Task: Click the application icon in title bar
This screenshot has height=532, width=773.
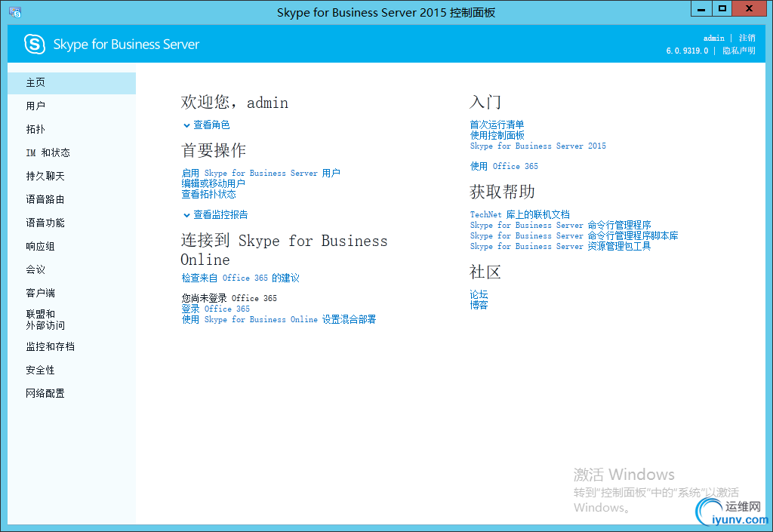Action: [x=15, y=12]
